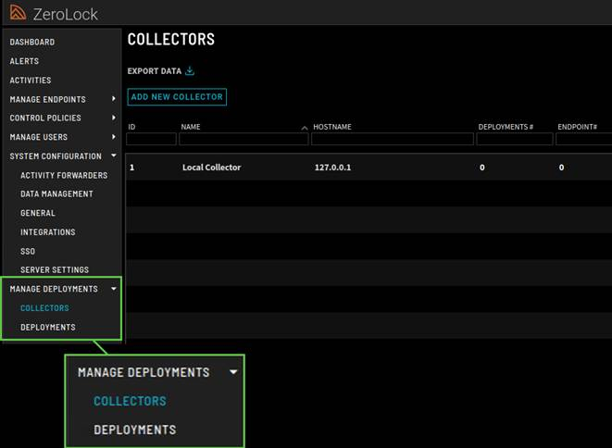Click the Manage Users menu label
Viewport: 612px width, 448px height.
tap(39, 137)
